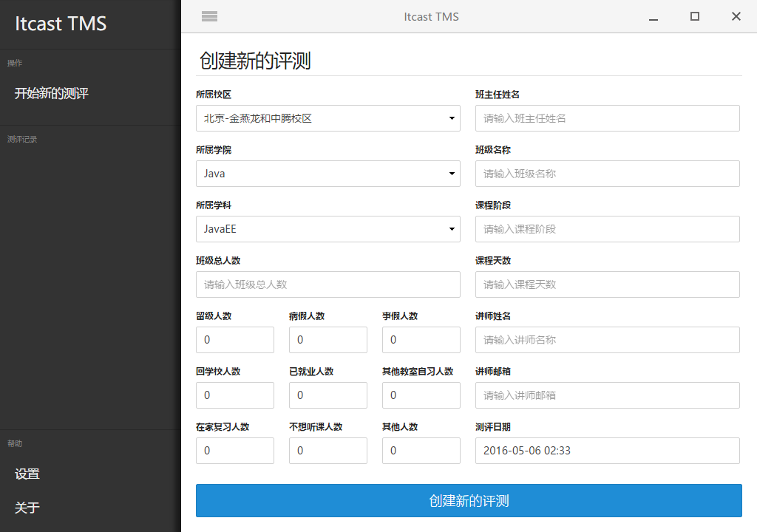Focus the 事假人数 input field
The width and height of the screenshot is (757, 532).
(x=421, y=340)
